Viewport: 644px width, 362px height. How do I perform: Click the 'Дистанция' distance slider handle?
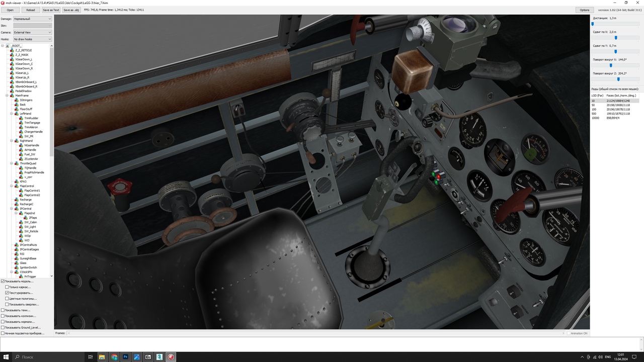[593, 24]
